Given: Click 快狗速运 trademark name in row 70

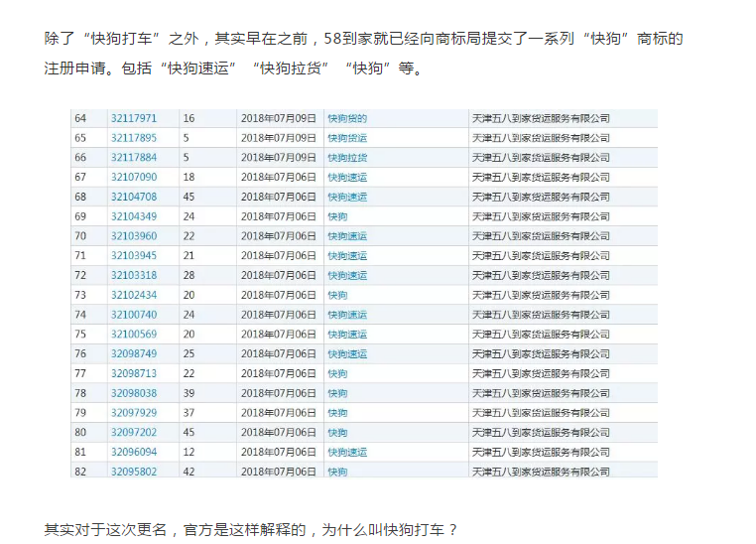Looking at the screenshot, I should [347, 236].
